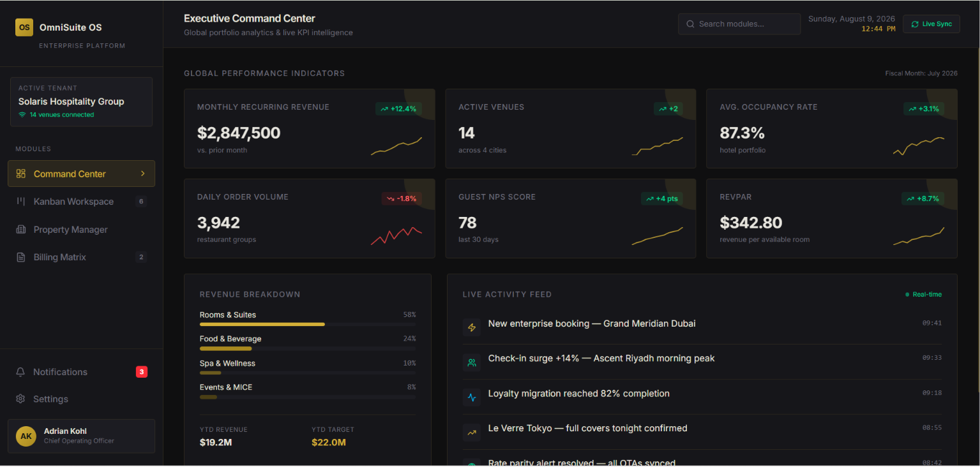Click the Kanban Workspace count badge 6
The image size is (980, 467).
click(141, 202)
